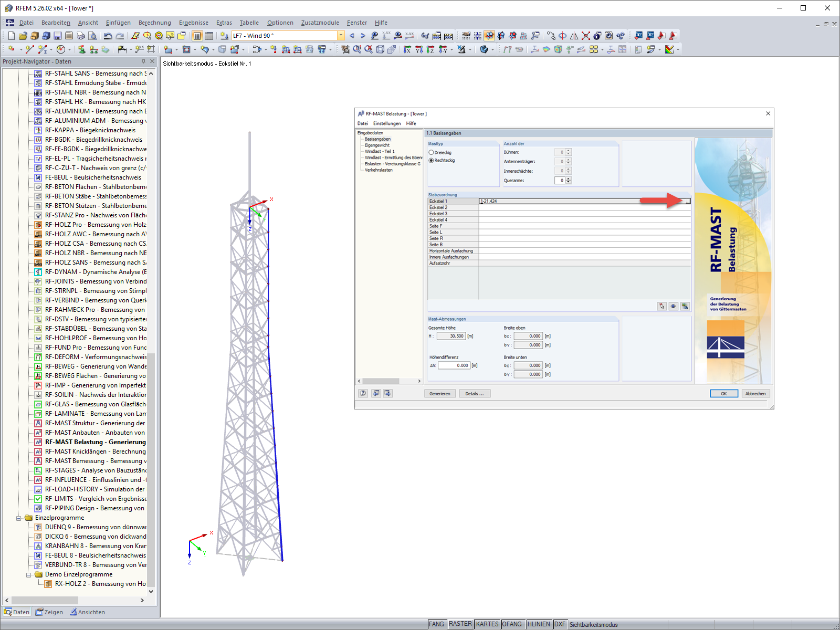The width and height of the screenshot is (840, 630).
Task: Undo the last action
Action: pyautogui.click(x=108, y=36)
